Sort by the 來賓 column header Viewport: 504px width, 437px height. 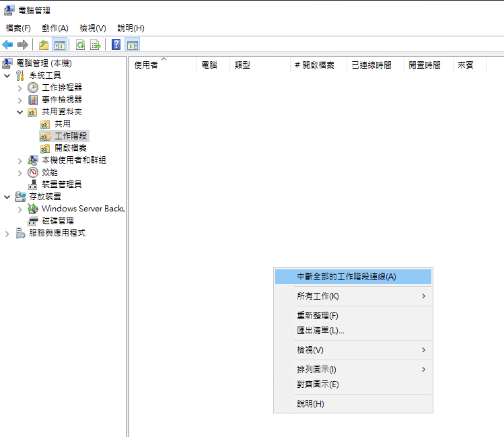coord(470,65)
